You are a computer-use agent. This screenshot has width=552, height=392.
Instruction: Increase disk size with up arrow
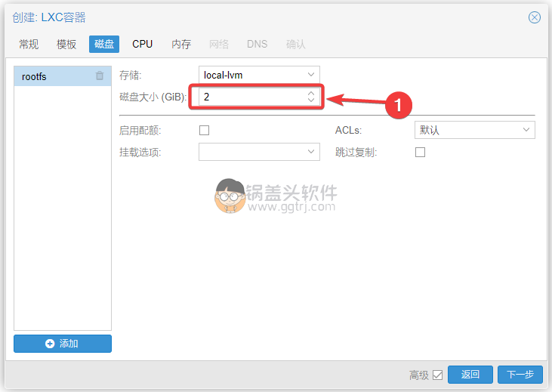pos(311,94)
